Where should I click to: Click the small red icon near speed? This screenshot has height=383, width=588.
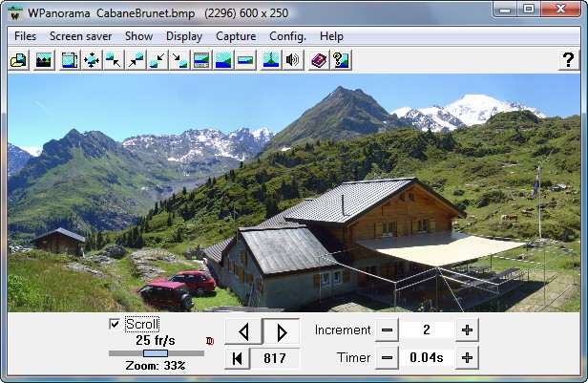210,341
